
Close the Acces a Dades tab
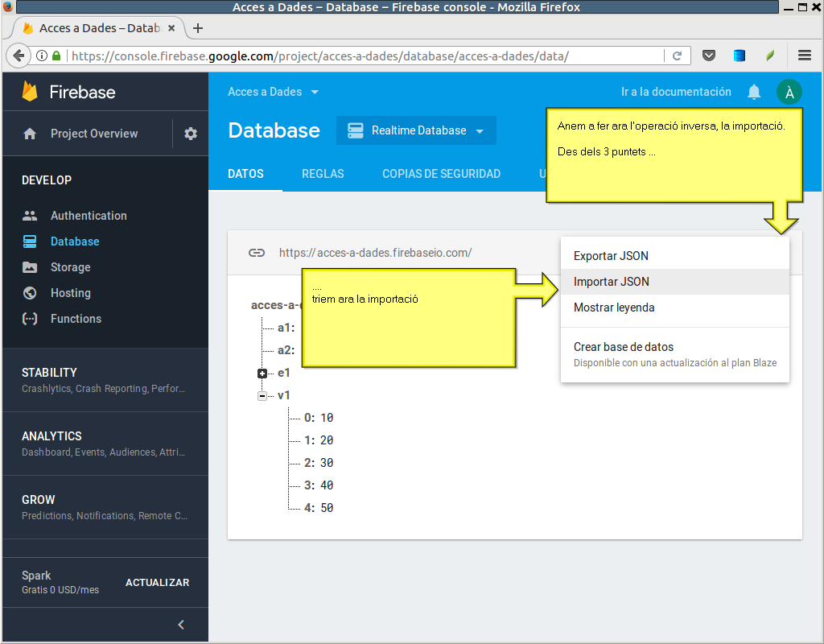pos(171,28)
